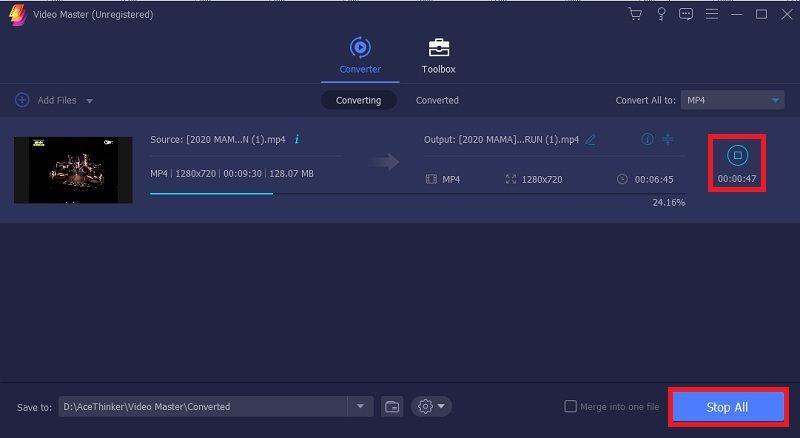Close the Video Master window
800x438 pixels.
pyautogui.click(x=787, y=14)
